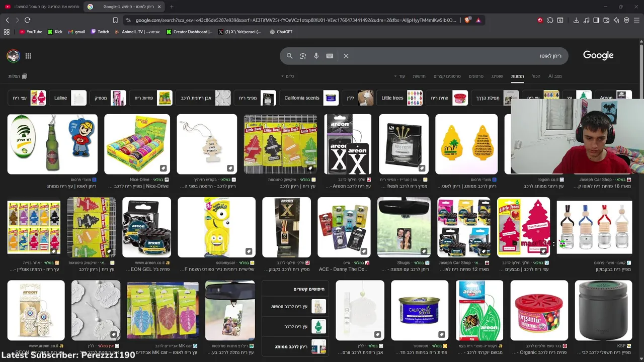Filter by California scents chip

[x=309, y=98]
